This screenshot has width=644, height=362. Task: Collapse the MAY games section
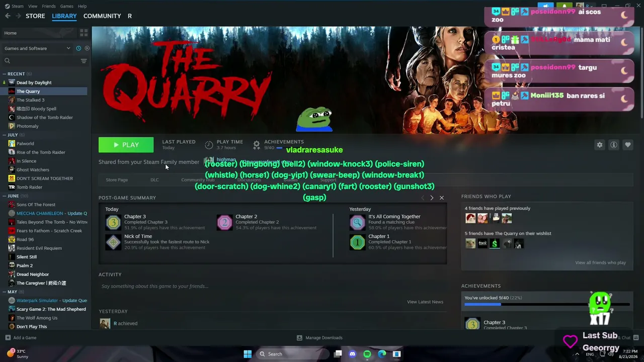coord(5,292)
